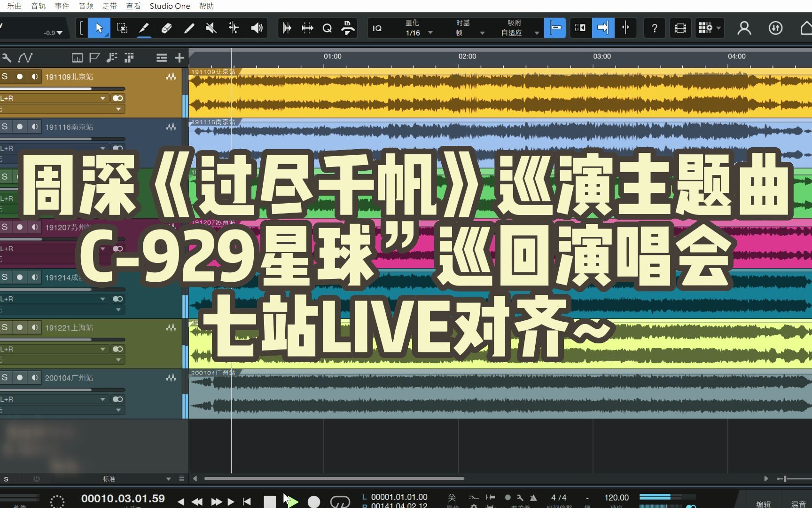812x508 pixels.
Task: Click the Audio Bend panel icon
Action: tap(307, 28)
